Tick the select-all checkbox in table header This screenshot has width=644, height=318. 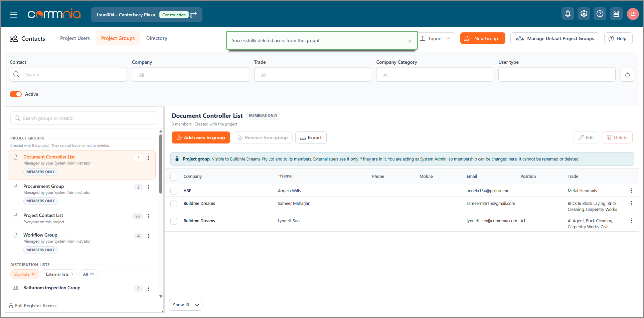tap(174, 177)
